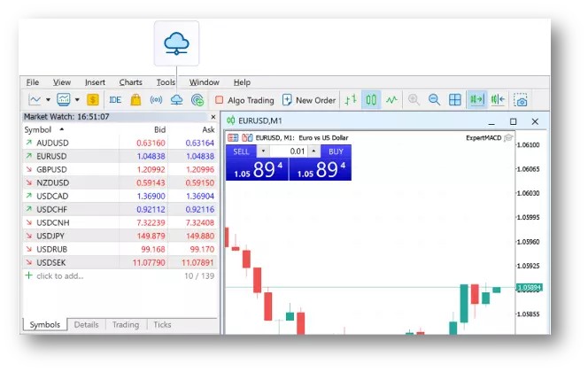Click the BUY button on one-click panel
Viewport: 588px width, 372px height.
point(336,151)
